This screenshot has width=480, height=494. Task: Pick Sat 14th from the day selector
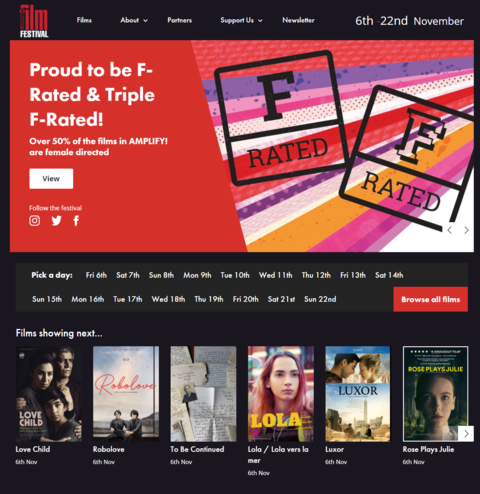389,275
